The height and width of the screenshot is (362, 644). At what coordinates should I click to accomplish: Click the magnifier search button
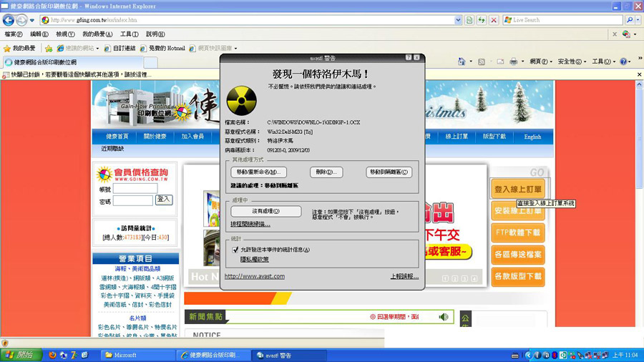coord(630,20)
